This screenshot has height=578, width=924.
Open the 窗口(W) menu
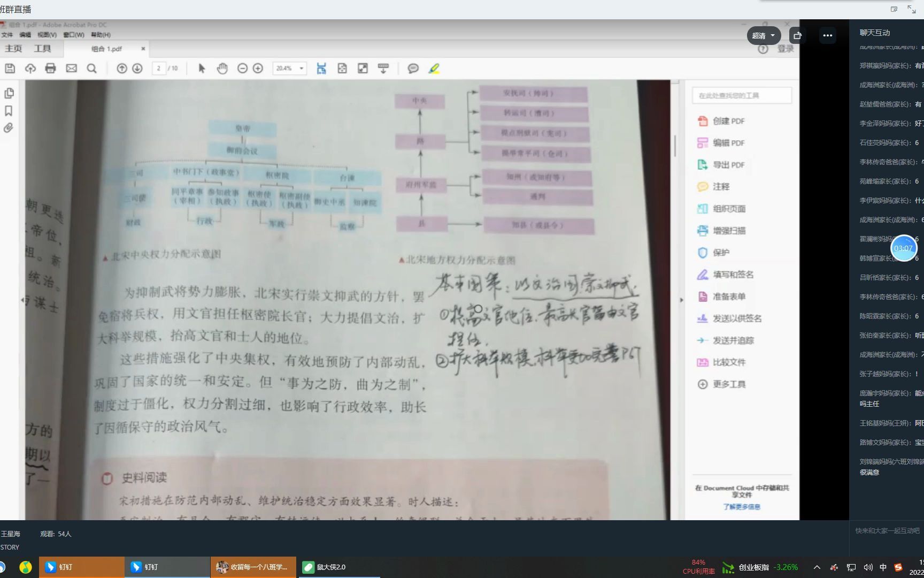[74, 35]
